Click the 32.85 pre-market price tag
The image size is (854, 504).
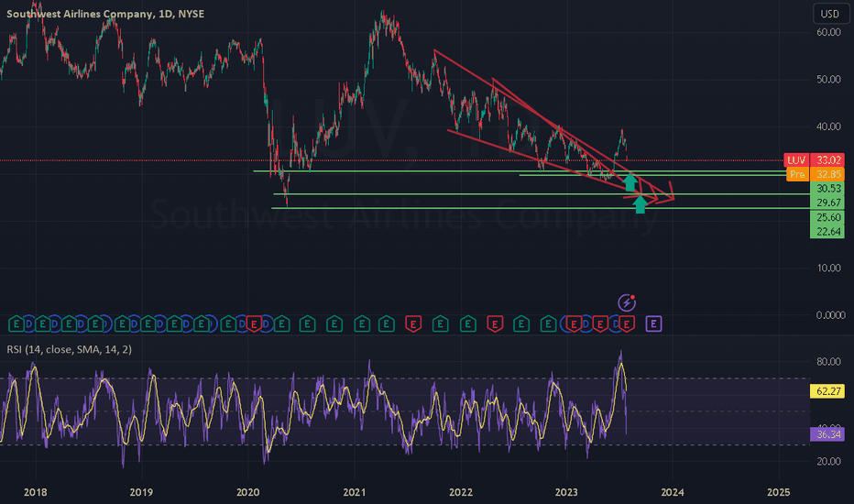point(827,174)
